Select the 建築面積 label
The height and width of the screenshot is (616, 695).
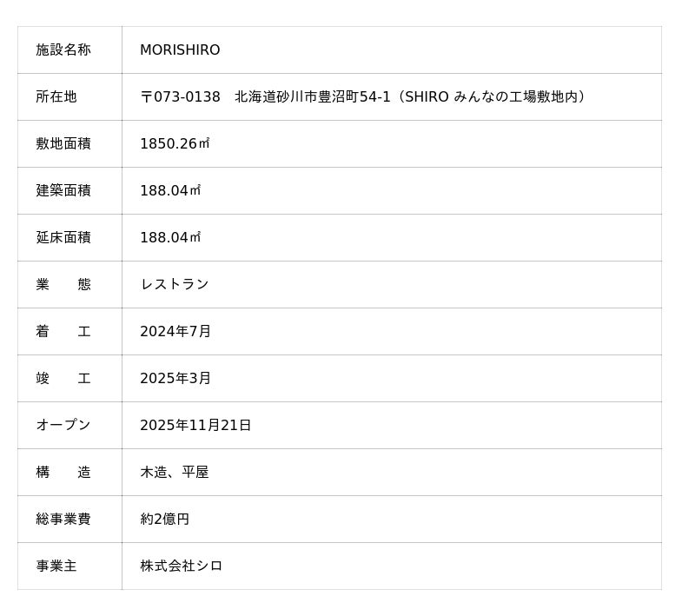63,190
